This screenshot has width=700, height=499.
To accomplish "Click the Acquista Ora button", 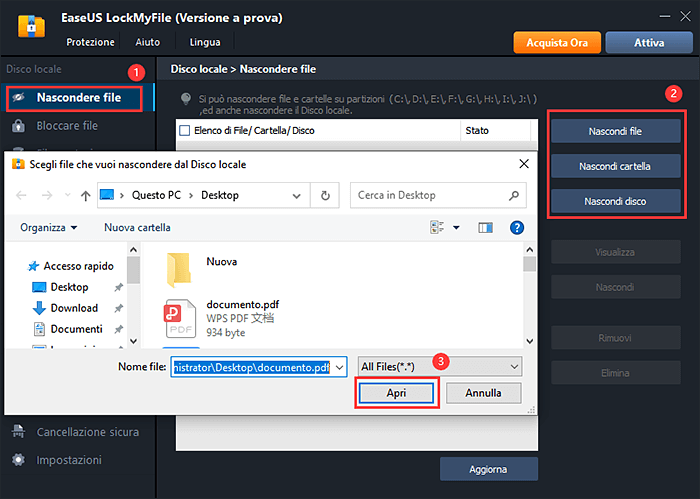I will pyautogui.click(x=557, y=43).
